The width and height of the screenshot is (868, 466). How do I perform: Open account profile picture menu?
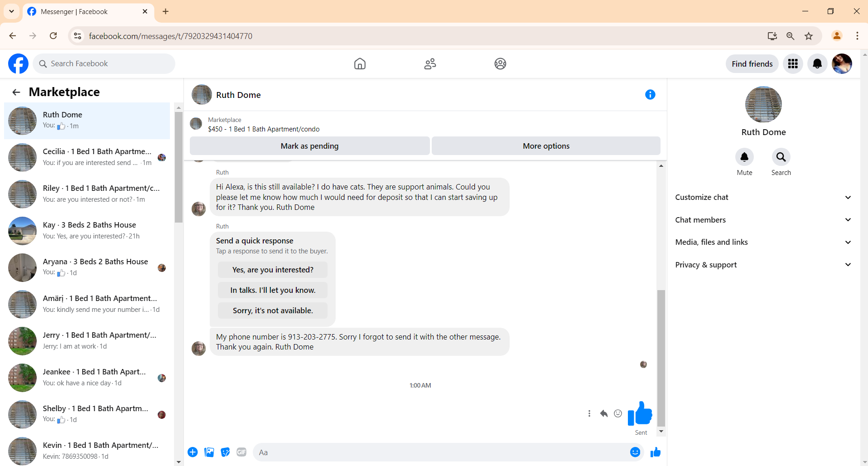point(842,64)
